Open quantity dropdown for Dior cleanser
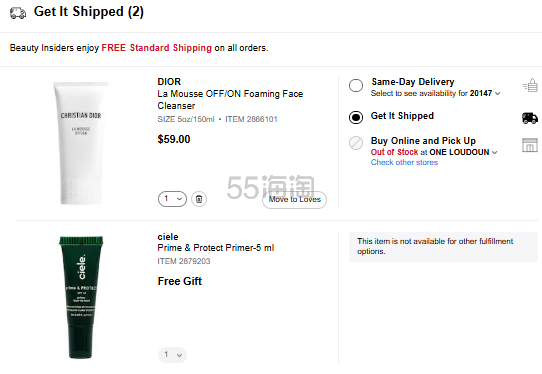The height and width of the screenshot is (374, 542). 172,199
